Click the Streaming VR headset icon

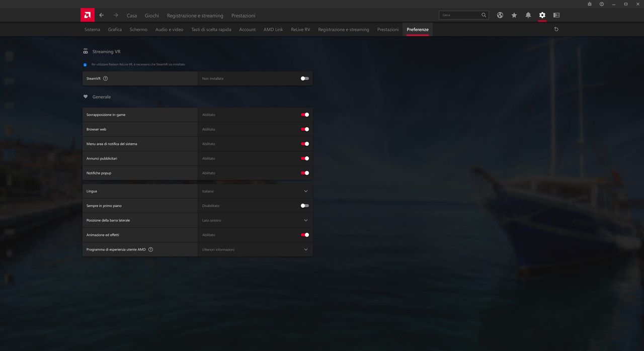coord(86,51)
